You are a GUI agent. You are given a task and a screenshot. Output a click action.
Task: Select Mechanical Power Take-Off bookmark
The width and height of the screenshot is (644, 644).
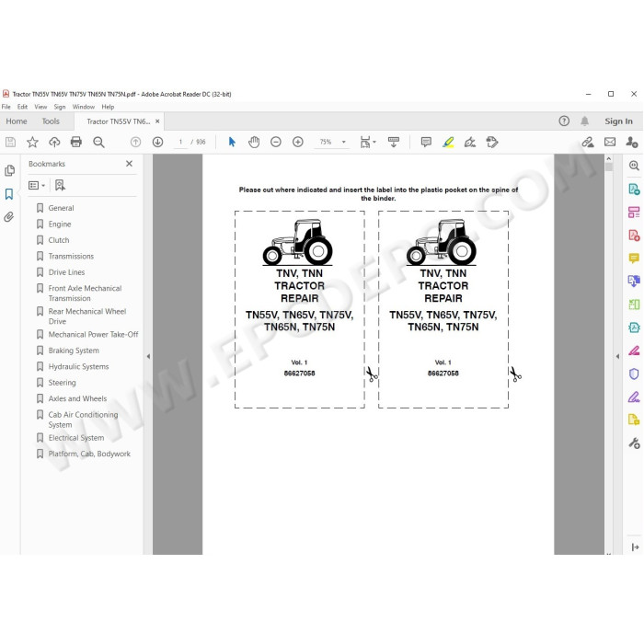pos(93,334)
